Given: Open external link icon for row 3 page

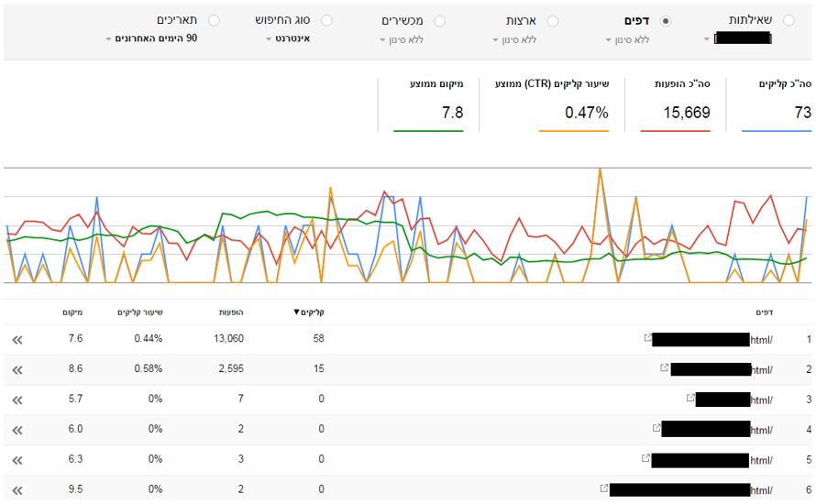Looking at the screenshot, I should [690, 399].
